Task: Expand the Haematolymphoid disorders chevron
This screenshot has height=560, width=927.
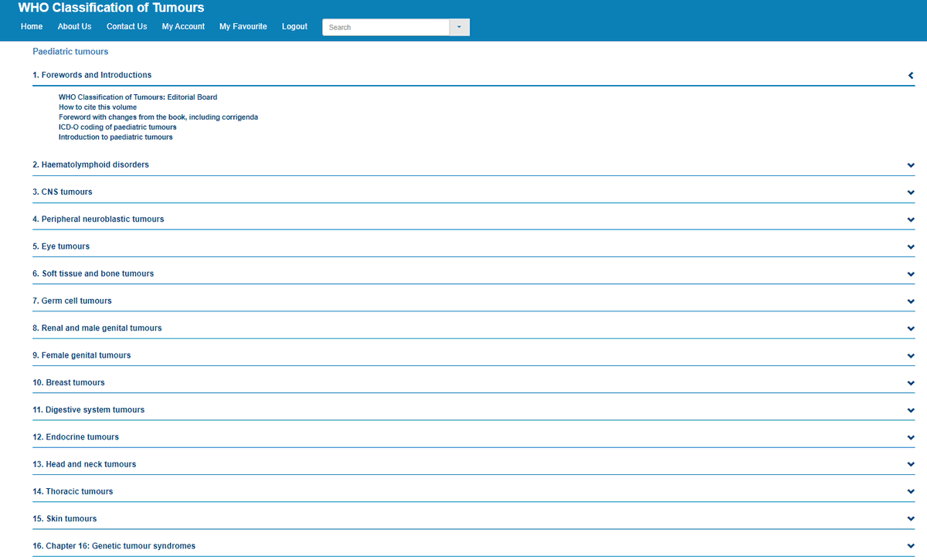Action: click(x=911, y=165)
